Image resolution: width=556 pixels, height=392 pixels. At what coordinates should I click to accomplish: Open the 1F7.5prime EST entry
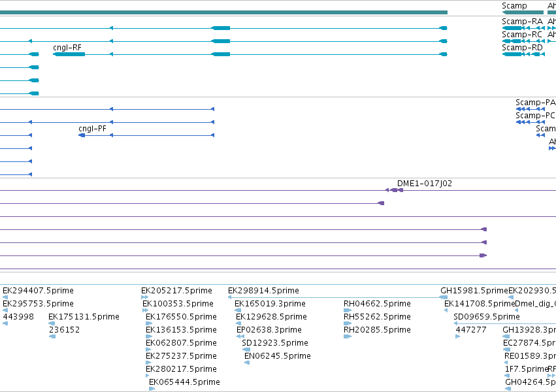coord(527,369)
